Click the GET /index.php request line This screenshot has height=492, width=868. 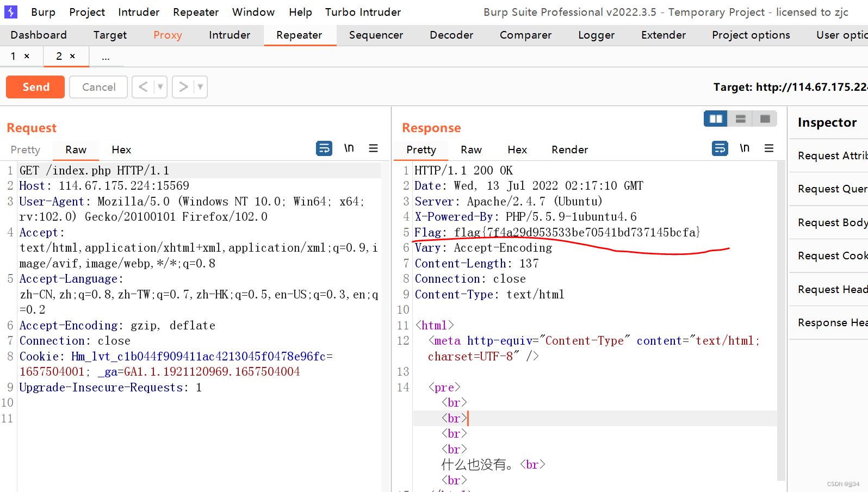coord(94,171)
